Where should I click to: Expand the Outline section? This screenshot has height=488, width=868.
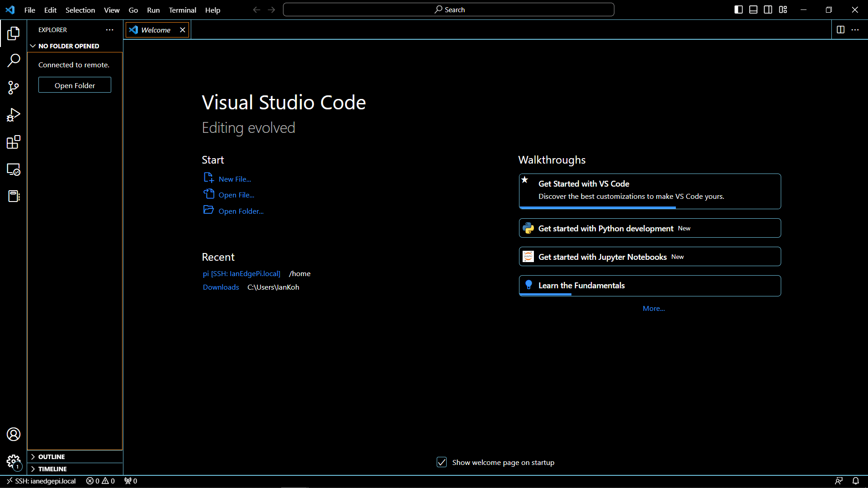pos(51,457)
